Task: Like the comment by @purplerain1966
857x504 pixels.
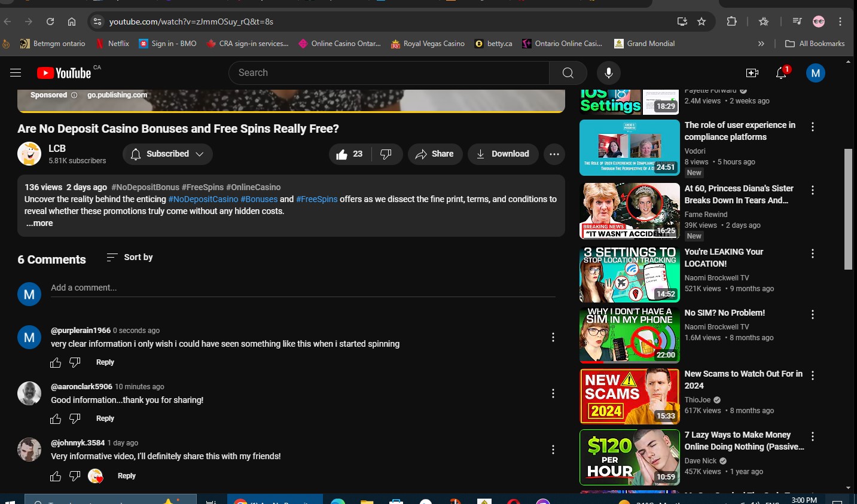Action: coord(56,362)
